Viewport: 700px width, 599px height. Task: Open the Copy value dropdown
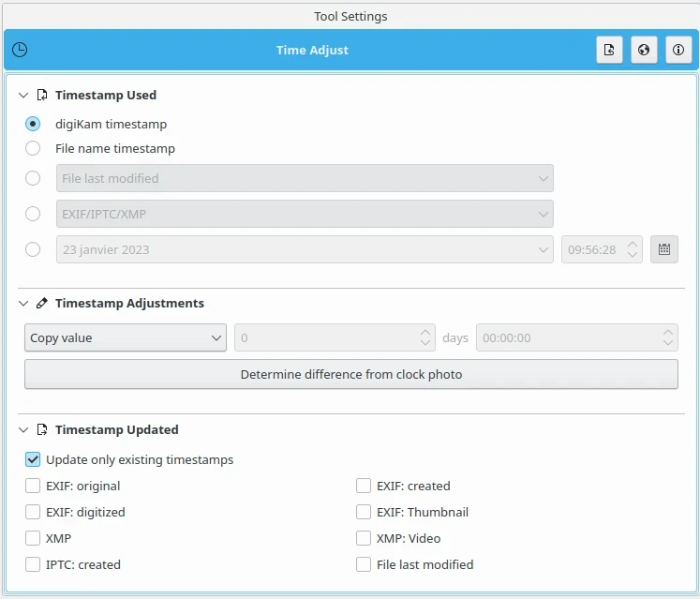pos(125,338)
